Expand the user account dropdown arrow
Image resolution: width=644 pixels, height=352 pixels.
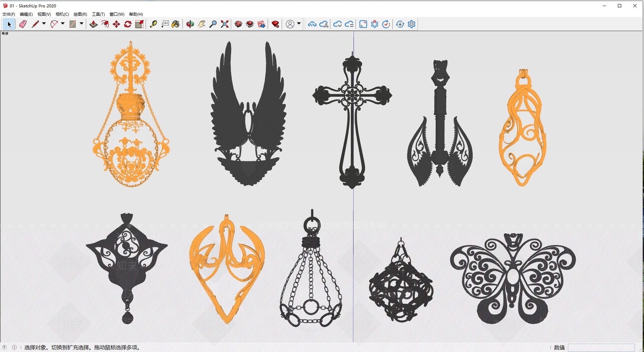point(299,24)
